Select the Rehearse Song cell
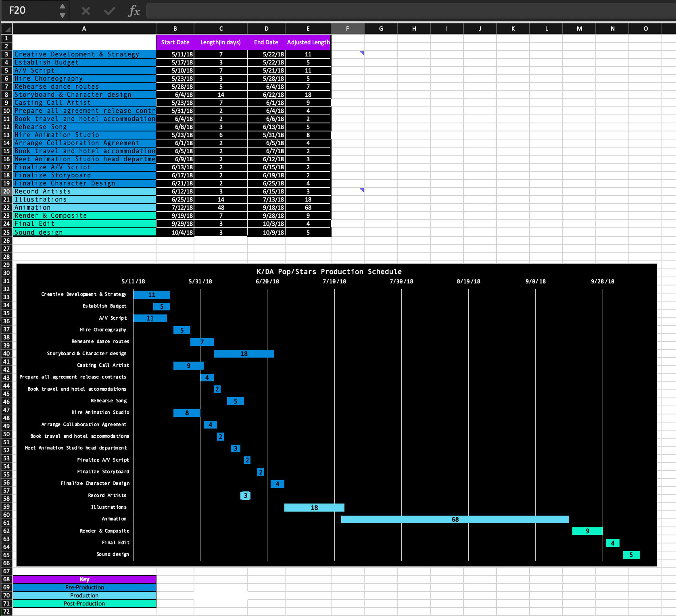Viewport: 676px width, 616px height. coord(84,127)
